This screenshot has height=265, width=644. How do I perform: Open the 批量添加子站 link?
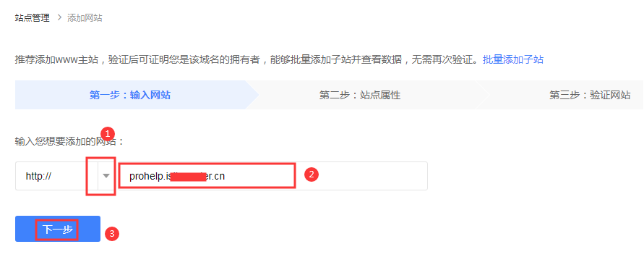[x=513, y=59]
